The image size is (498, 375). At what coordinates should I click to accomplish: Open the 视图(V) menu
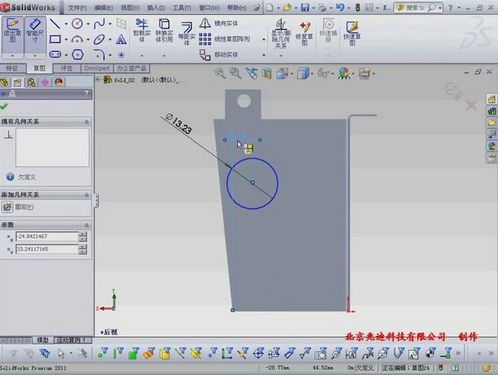click(130, 7)
